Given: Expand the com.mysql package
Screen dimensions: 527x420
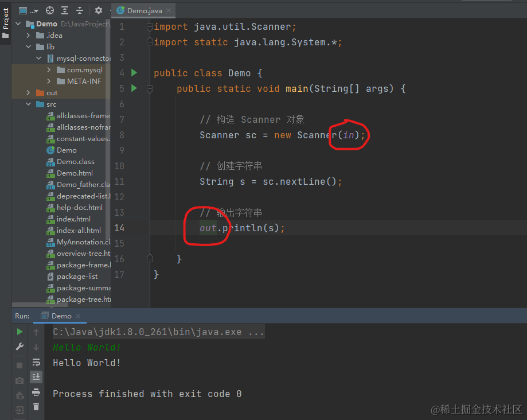Looking at the screenshot, I should coord(49,70).
